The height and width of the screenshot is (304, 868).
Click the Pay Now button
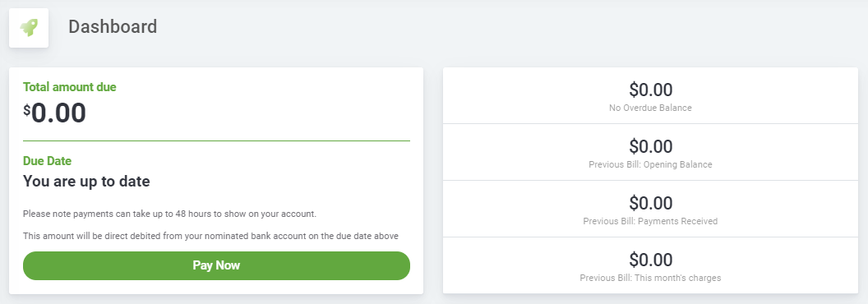point(216,265)
